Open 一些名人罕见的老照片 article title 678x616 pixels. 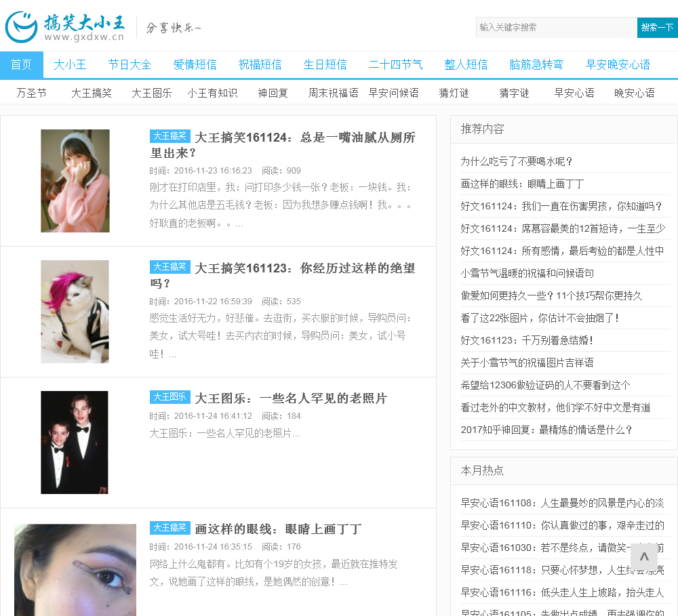click(x=291, y=398)
